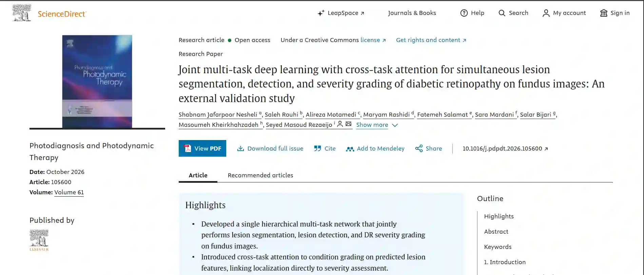The height and width of the screenshot is (275, 644).
Task: Click the Search magnifier icon
Action: click(502, 13)
